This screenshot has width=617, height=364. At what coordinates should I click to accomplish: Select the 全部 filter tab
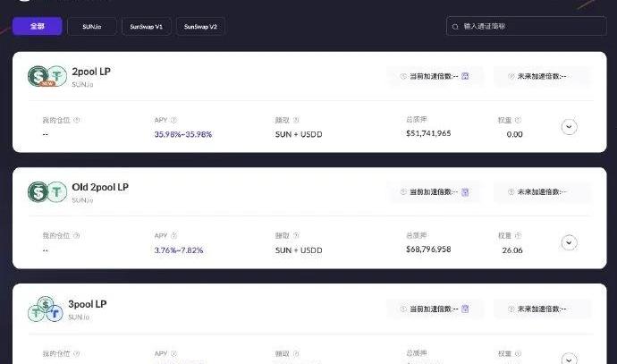click(x=37, y=27)
